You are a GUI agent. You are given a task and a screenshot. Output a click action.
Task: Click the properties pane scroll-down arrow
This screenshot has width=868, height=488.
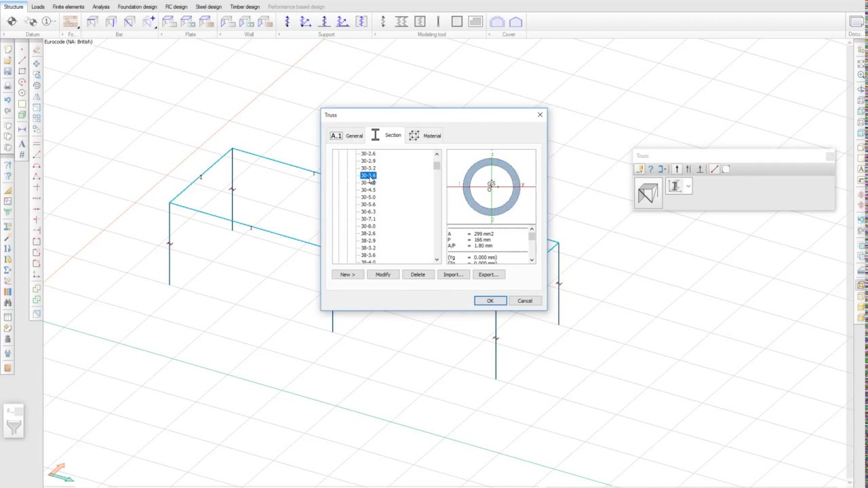pos(532,260)
